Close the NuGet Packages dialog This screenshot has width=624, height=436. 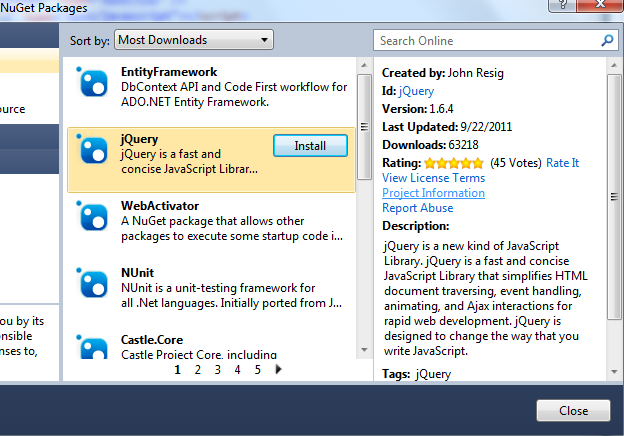pyautogui.click(x=573, y=411)
